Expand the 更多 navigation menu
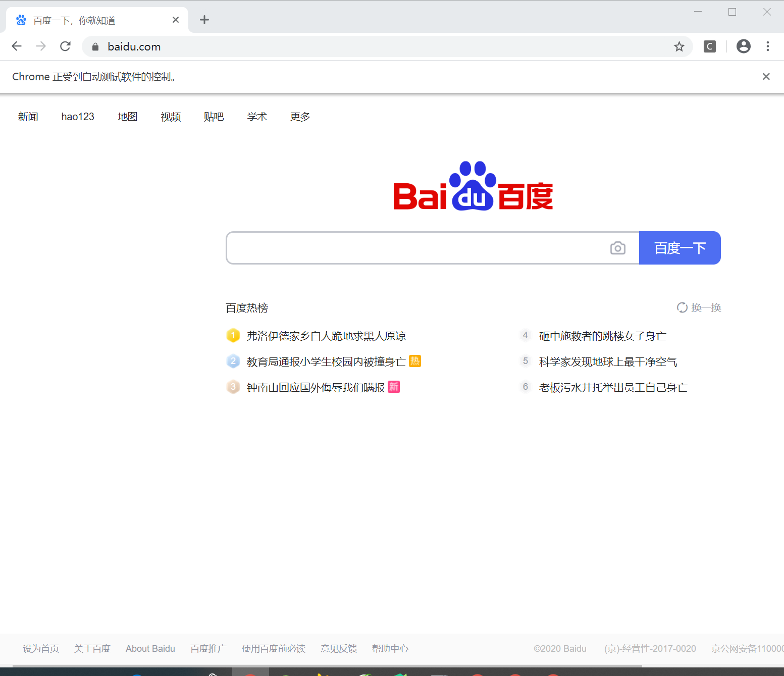784x676 pixels. [x=300, y=117]
